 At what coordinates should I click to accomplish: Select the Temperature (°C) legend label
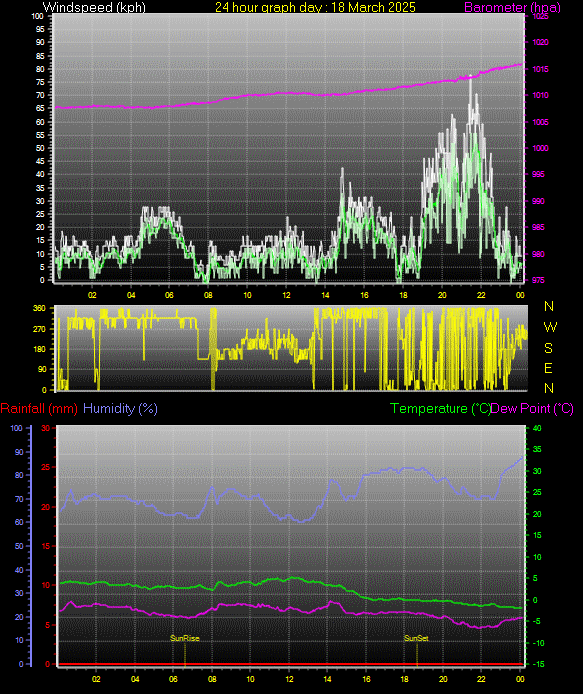click(x=440, y=408)
